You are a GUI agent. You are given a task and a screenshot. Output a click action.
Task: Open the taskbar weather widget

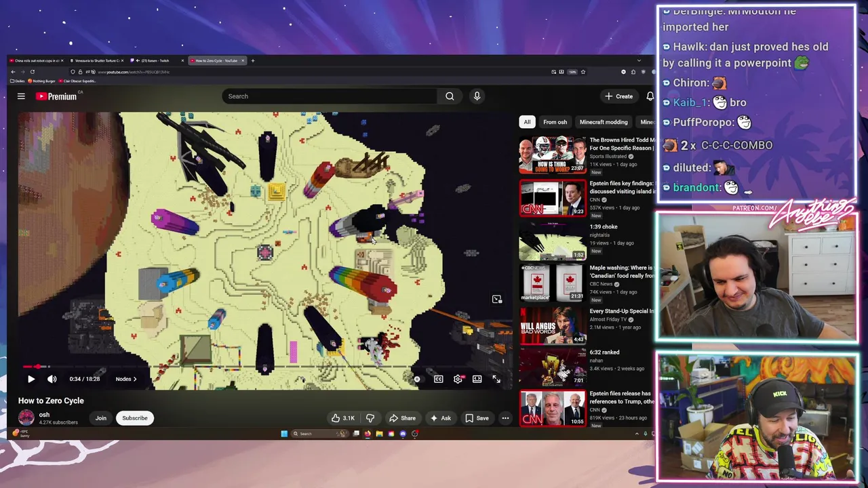point(22,432)
